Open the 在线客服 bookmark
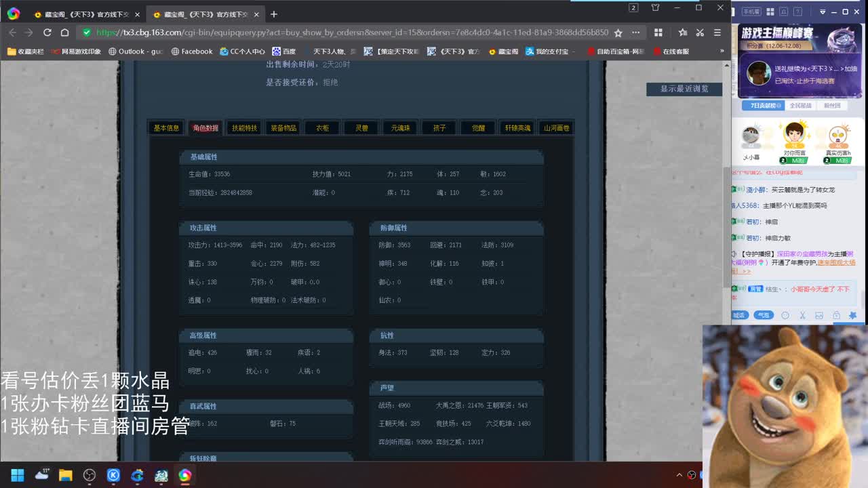 click(x=671, y=52)
